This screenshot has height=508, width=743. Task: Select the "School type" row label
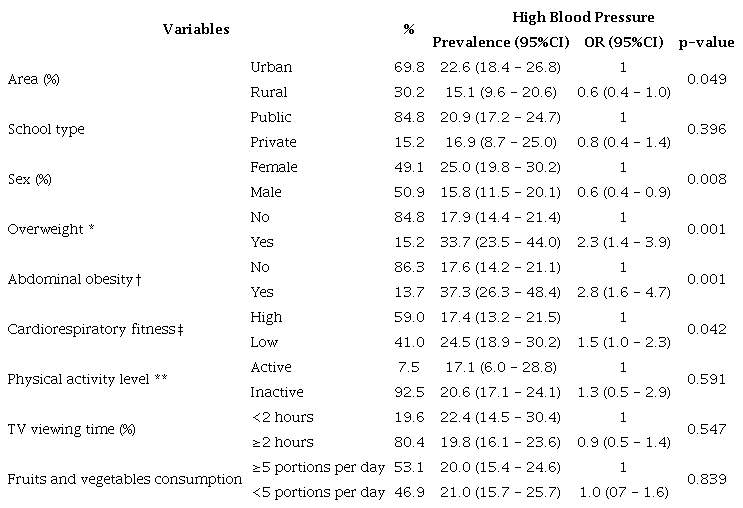click(x=46, y=130)
